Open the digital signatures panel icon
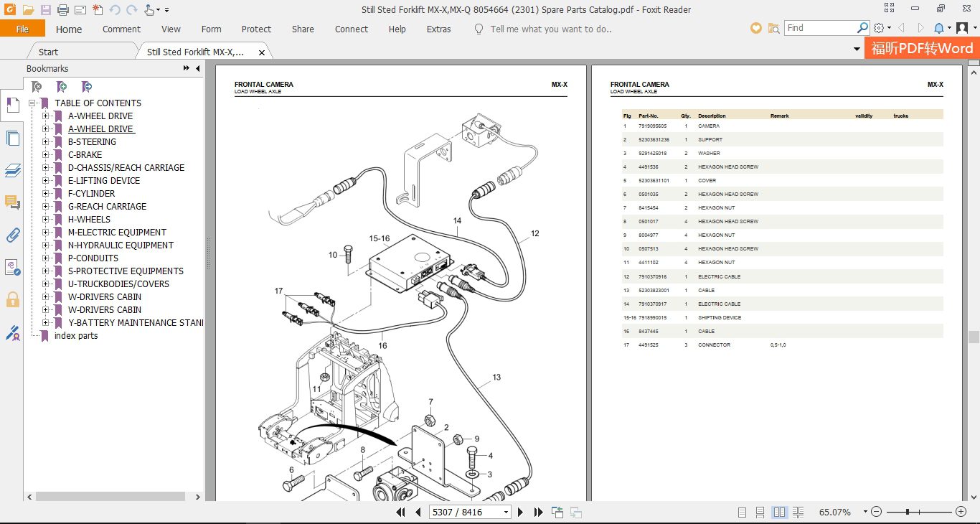The width and height of the screenshot is (980, 524). click(x=12, y=267)
